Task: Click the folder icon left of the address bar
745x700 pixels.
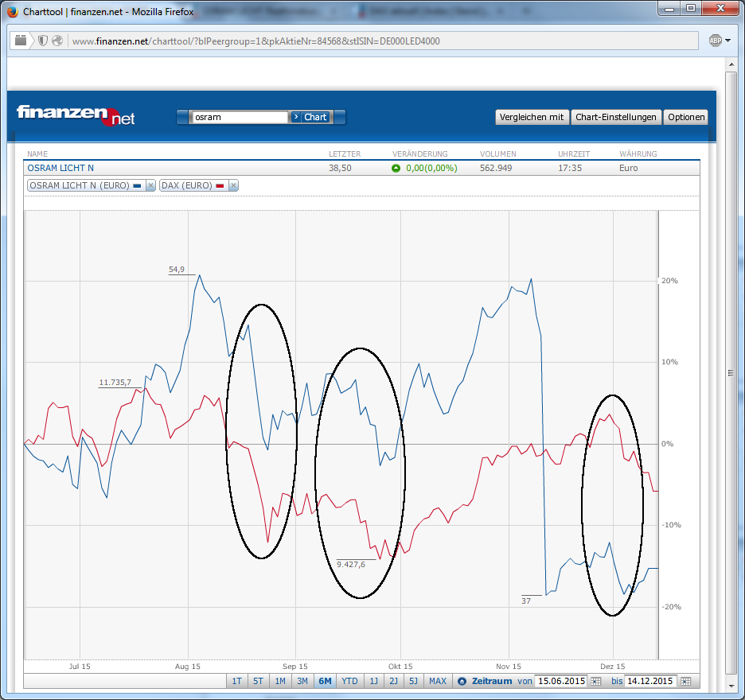Action: 21,41
